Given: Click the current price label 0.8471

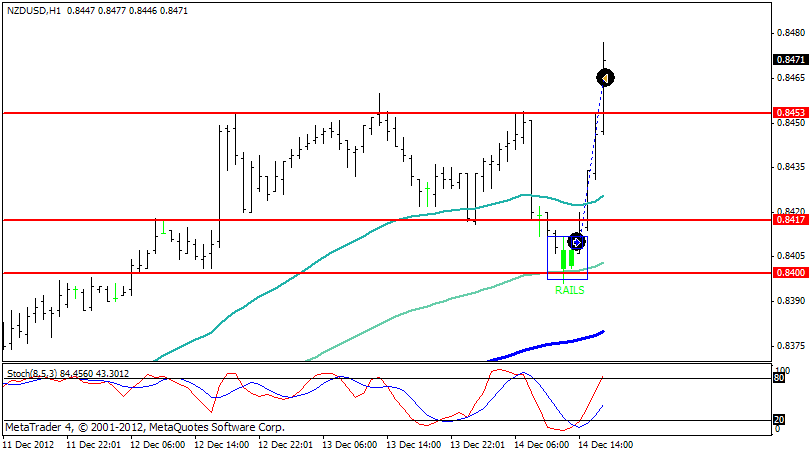Looking at the screenshot, I should [x=790, y=59].
